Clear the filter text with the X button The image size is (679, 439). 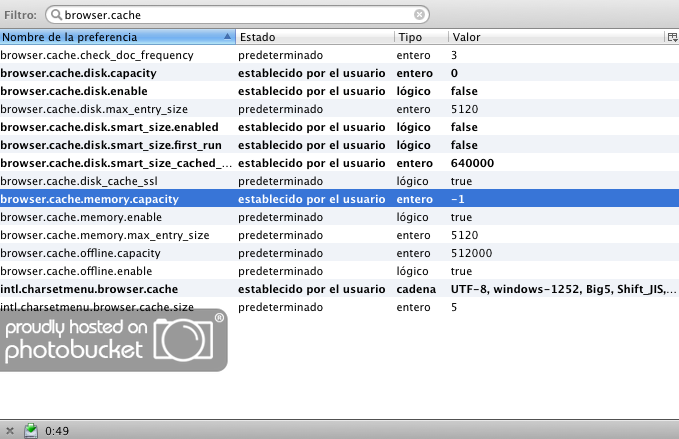pyautogui.click(x=420, y=15)
